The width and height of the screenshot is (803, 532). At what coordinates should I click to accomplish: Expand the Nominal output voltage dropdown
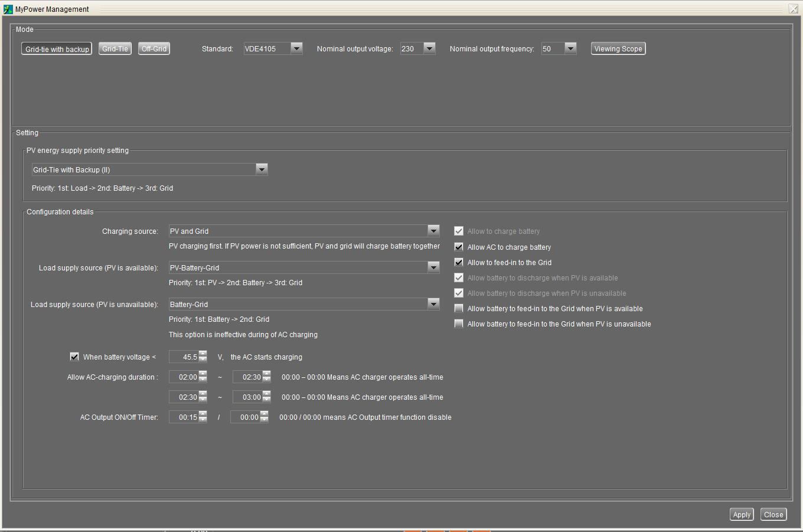click(x=429, y=48)
